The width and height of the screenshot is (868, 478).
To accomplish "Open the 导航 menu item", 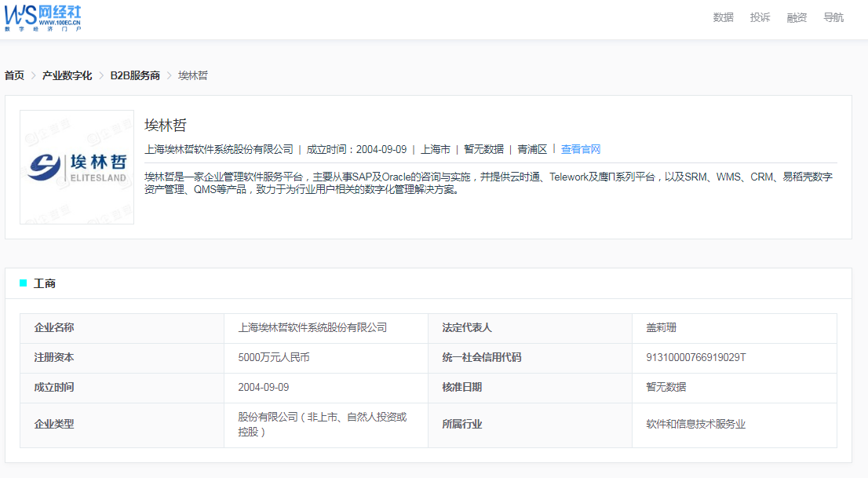I will [833, 18].
